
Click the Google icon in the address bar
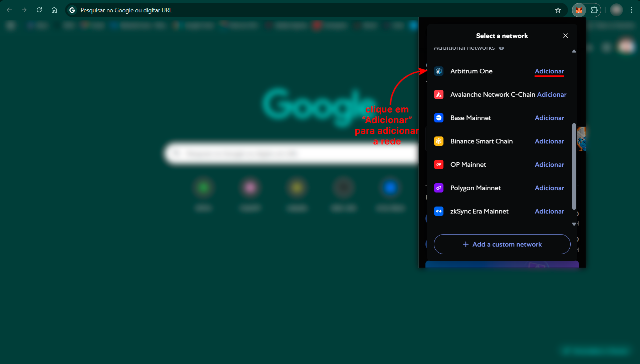[72, 10]
